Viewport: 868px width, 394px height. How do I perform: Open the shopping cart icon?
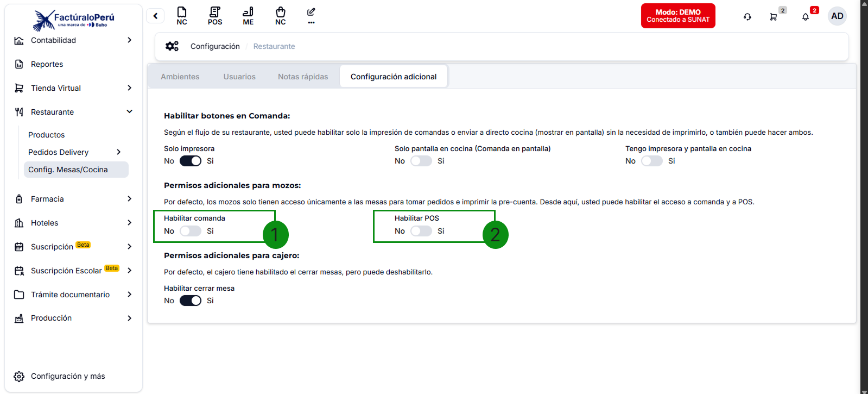(773, 17)
